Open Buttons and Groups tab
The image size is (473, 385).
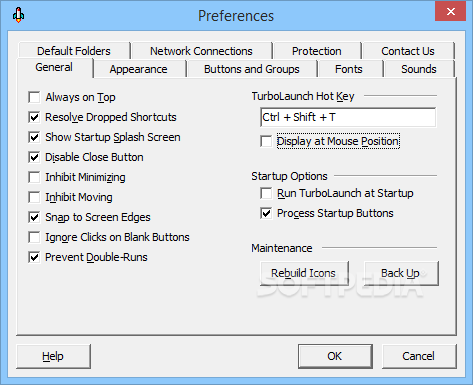(x=252, y=69)
